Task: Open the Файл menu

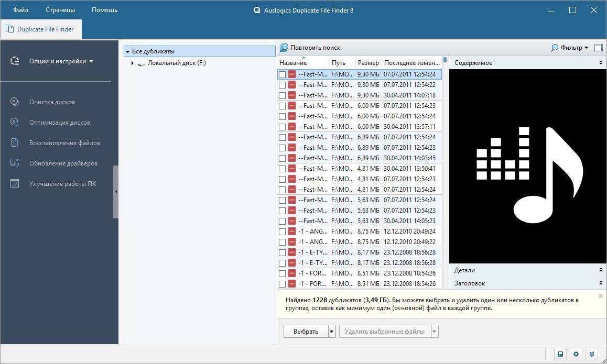Action: pos(20,10)
